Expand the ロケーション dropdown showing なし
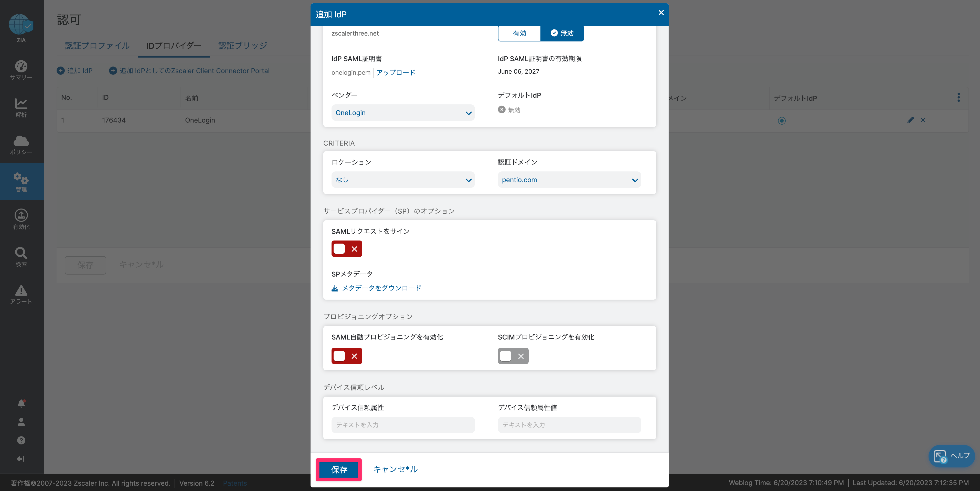980x491 pixels. click(x=403, y=180)
